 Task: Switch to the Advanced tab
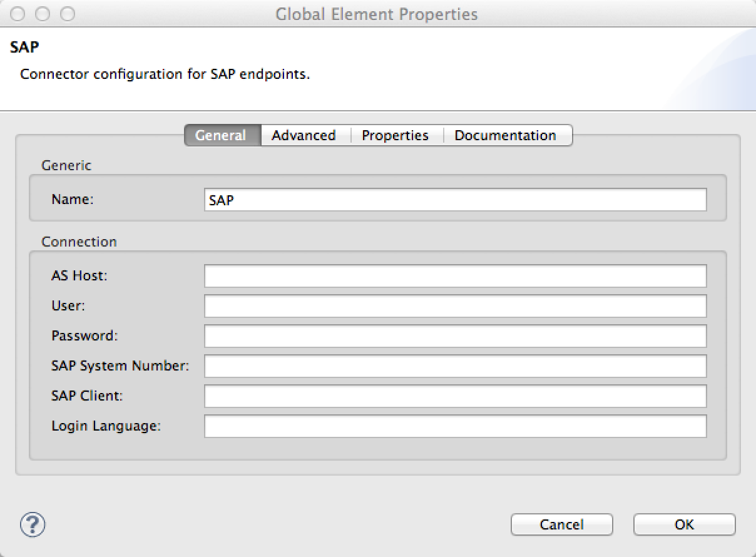[303, 135]
